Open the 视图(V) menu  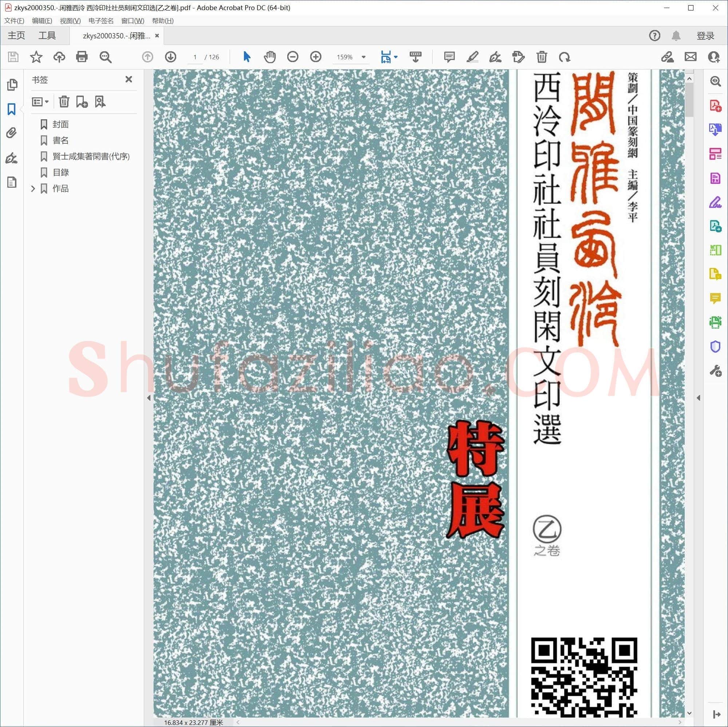click(x=71, y=21)
